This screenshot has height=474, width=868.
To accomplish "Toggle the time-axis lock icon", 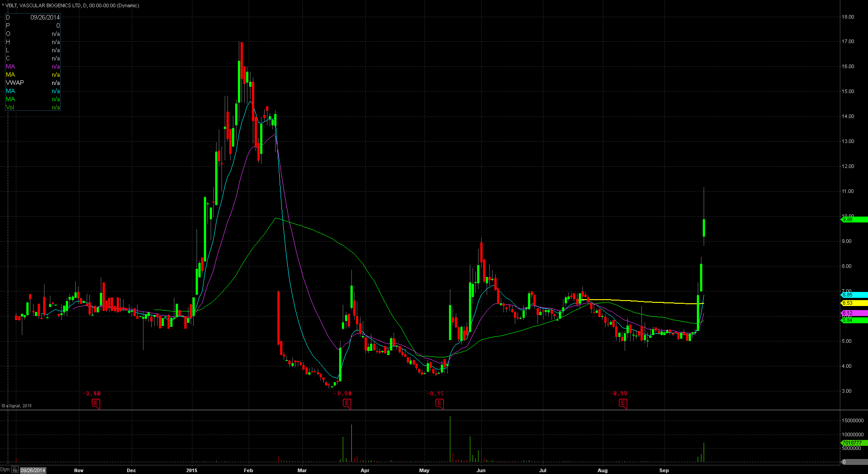I will click(x=15, y=470).
